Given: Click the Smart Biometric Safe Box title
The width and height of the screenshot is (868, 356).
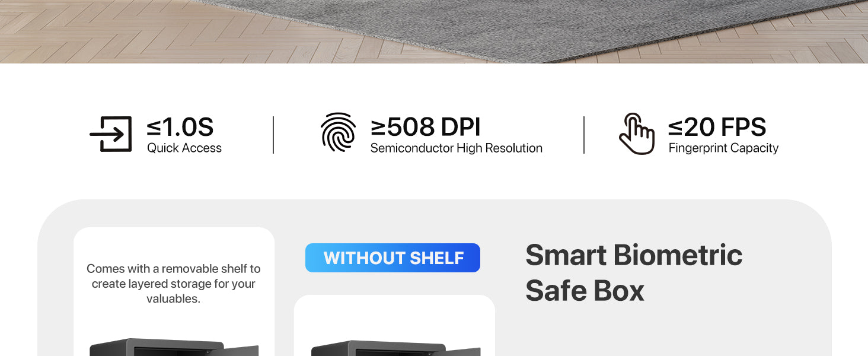Looking at the screenshot, I should tap(634, 273).
